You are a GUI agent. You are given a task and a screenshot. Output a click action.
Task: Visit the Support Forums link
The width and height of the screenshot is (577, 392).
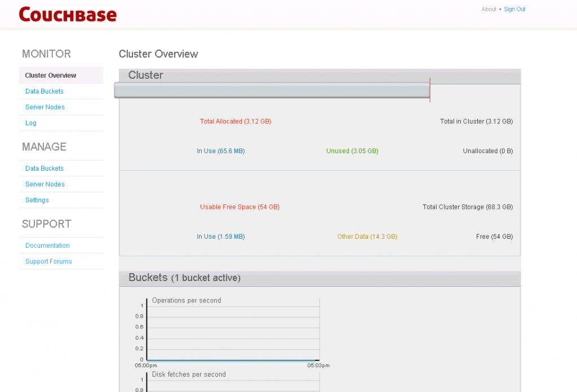[x=48, y=261]
